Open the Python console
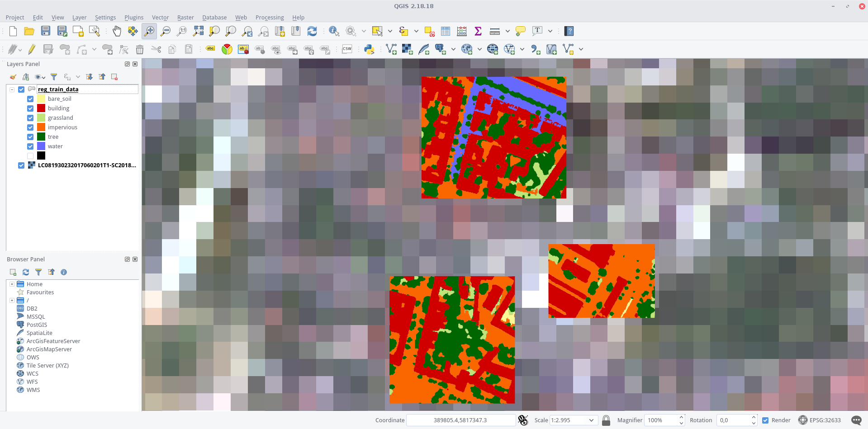 click(x=369, y=49)
